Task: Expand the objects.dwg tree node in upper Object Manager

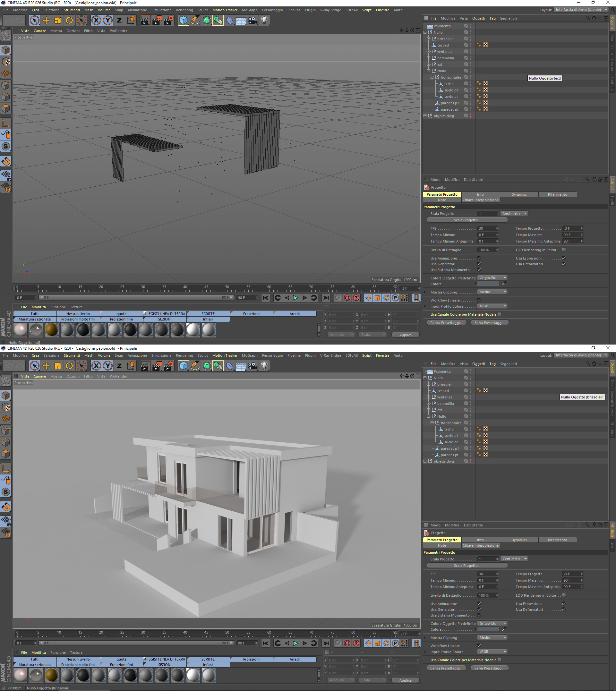Action: 425,116
